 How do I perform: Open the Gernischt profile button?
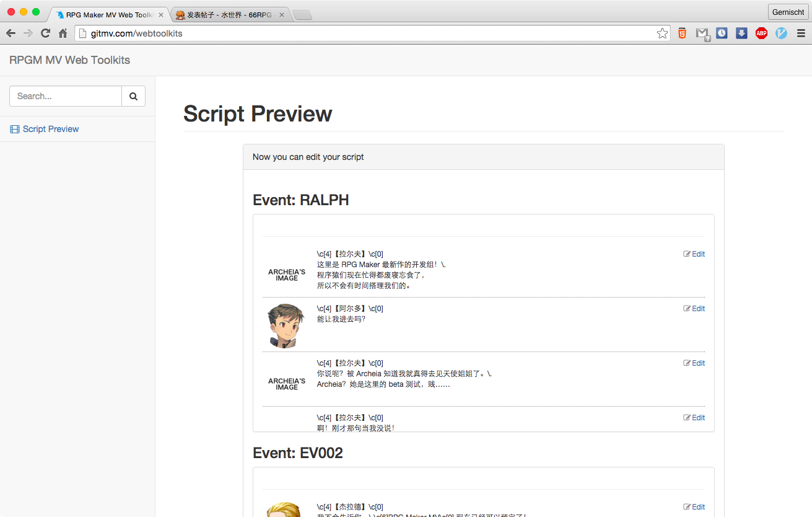tap(788, 12)
